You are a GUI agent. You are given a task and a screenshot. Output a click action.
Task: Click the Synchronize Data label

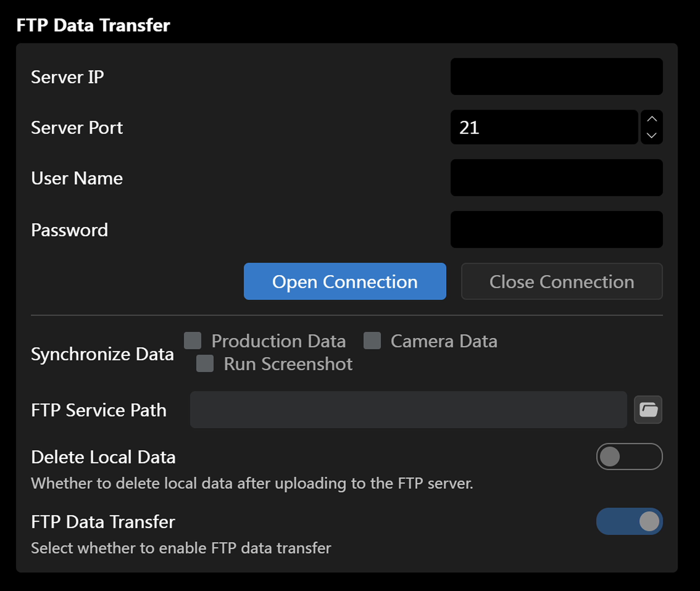pyautogui.click(x=102, y=354)
